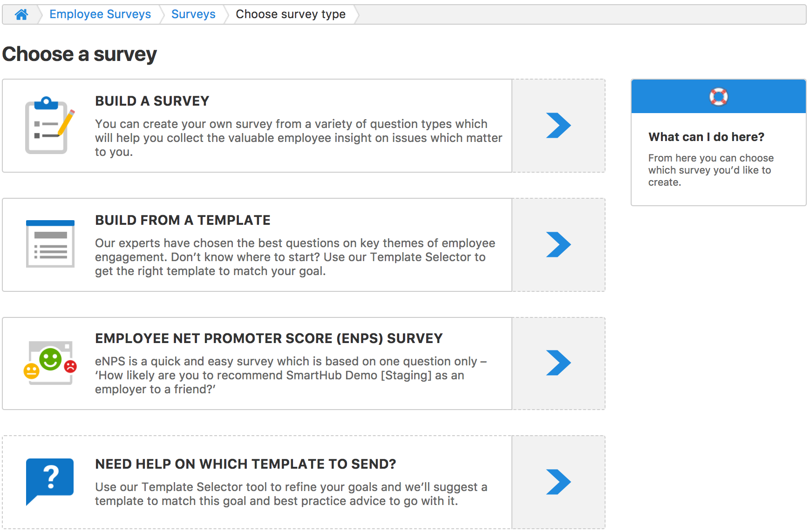Click the What can I do here? title

coord(706,137)
